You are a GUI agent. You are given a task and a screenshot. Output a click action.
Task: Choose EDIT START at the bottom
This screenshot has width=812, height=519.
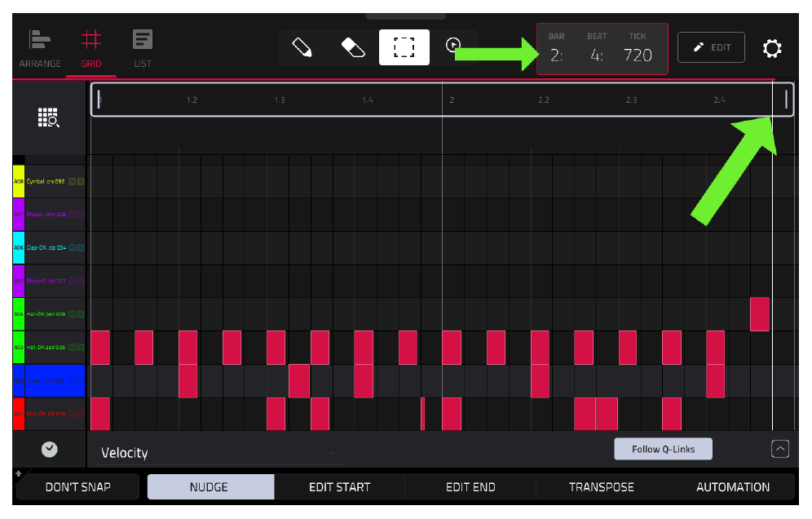339,487
